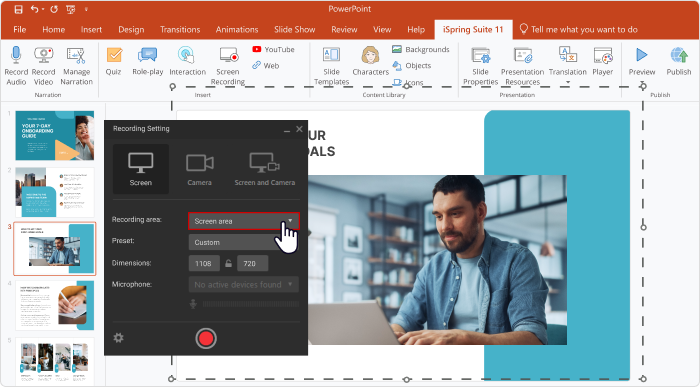Preview the presentation
The width and height of the screenshot is (700, 387).
tap(642, 61)
